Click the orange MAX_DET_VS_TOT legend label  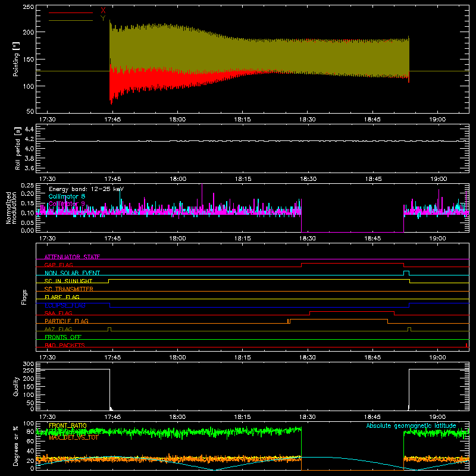(74, 437)
